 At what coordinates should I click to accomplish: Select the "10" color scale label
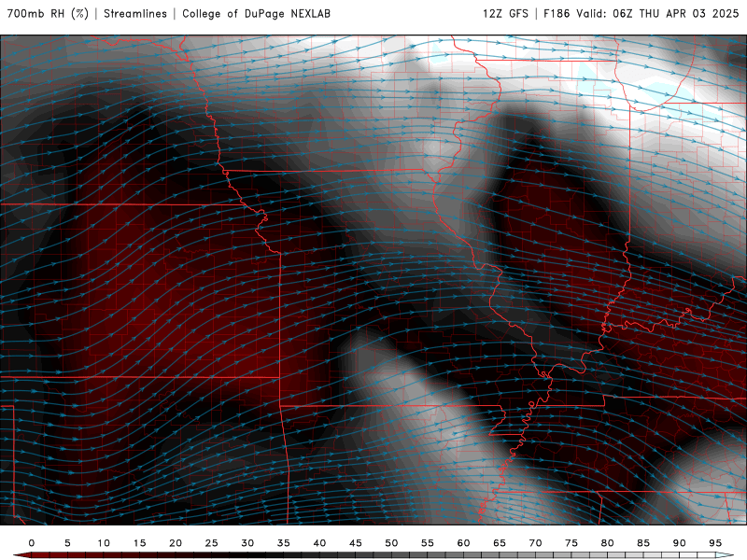coord(104,543)
